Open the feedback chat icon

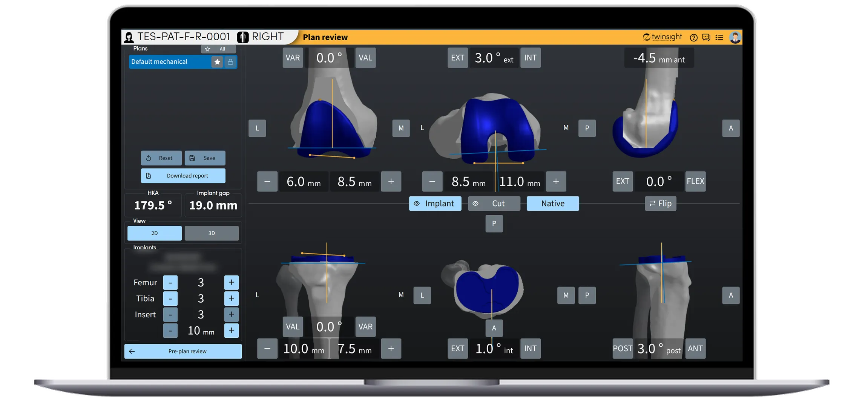tap(706, 37)
